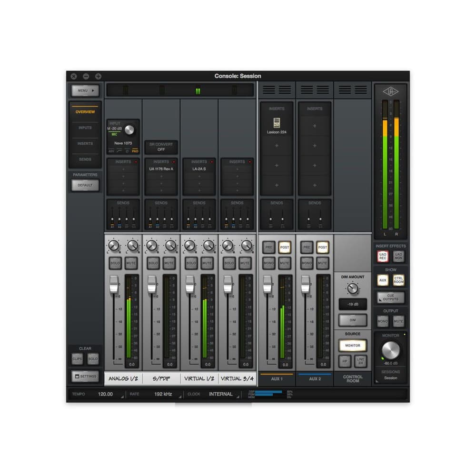476x476 pixels.
Task: Switch to the INSERTS view
Action: (x=85, y=144)
